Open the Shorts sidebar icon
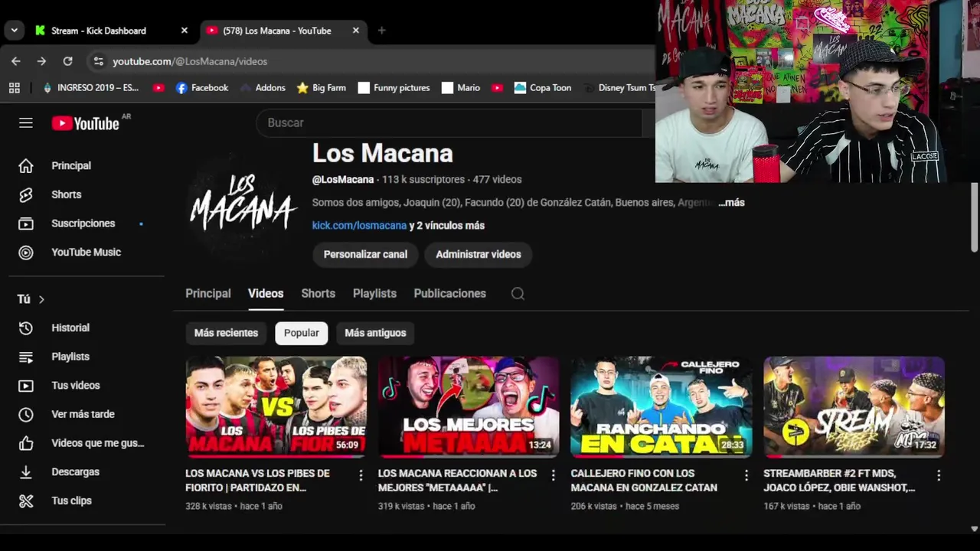The height and width of the screenshot is (551, 980). click(x=26, y=195)
